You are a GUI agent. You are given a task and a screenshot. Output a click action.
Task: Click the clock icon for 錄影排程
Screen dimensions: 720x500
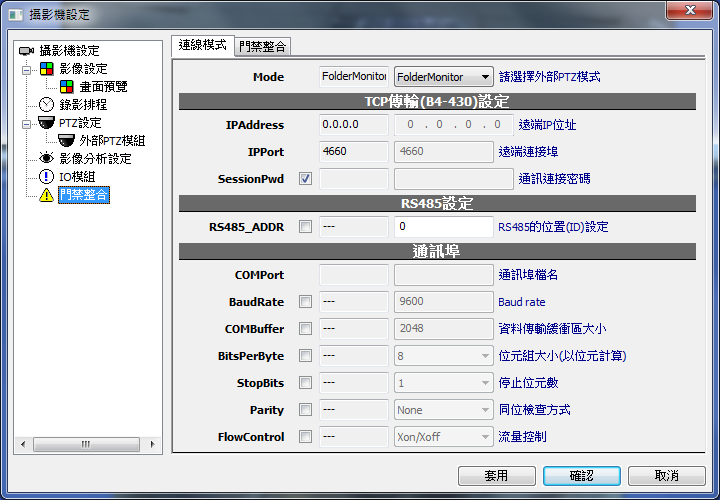[46, 105]
